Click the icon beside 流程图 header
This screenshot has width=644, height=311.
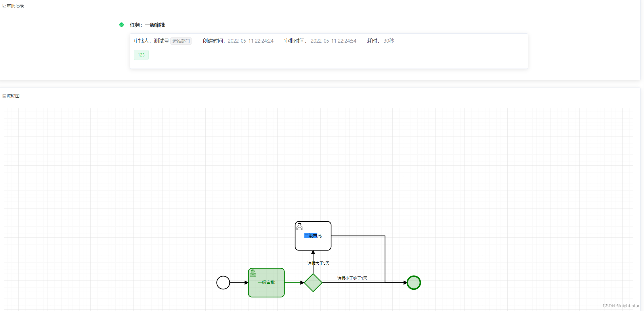point(4,96)
